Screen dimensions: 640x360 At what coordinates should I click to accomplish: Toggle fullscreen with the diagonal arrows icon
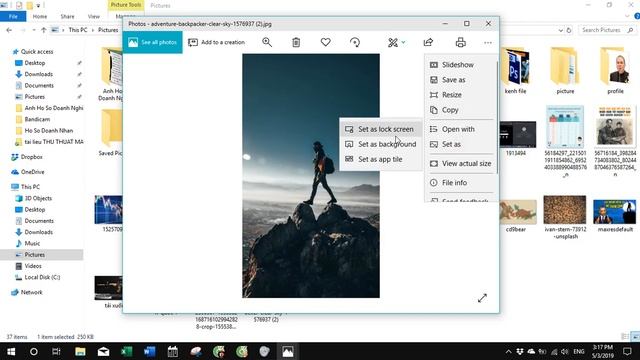click(x=482, y=298)
